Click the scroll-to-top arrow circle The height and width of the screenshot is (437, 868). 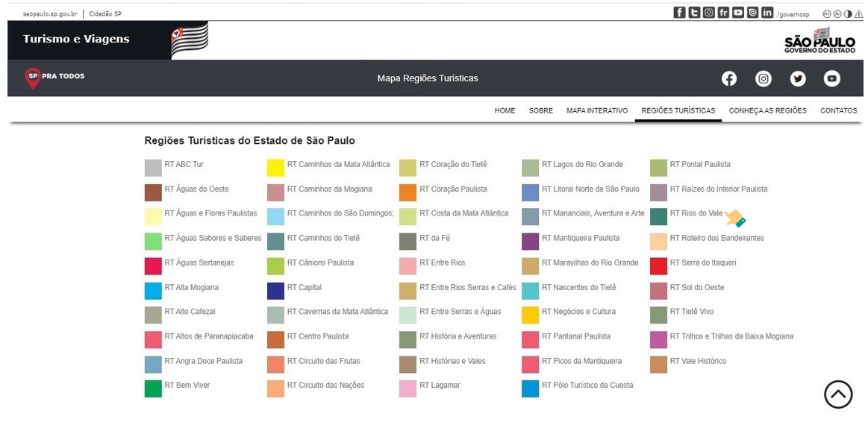[838, 394]
